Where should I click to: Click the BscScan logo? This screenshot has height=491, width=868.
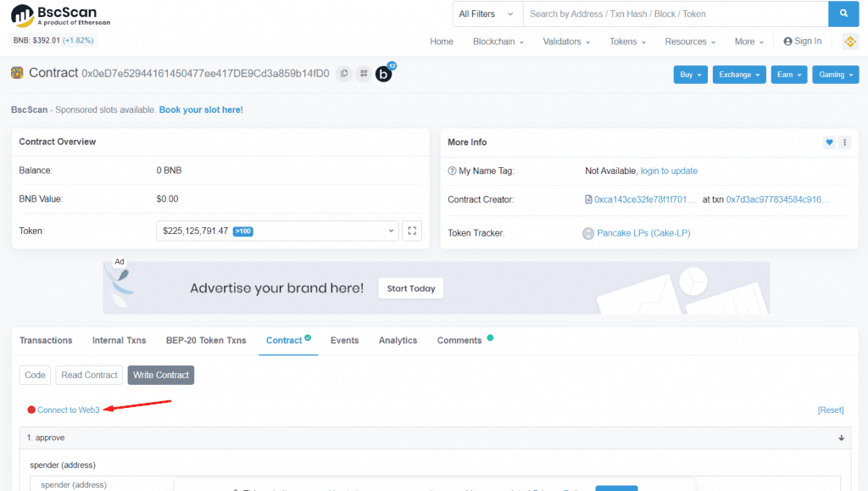(x=61, y=15)
